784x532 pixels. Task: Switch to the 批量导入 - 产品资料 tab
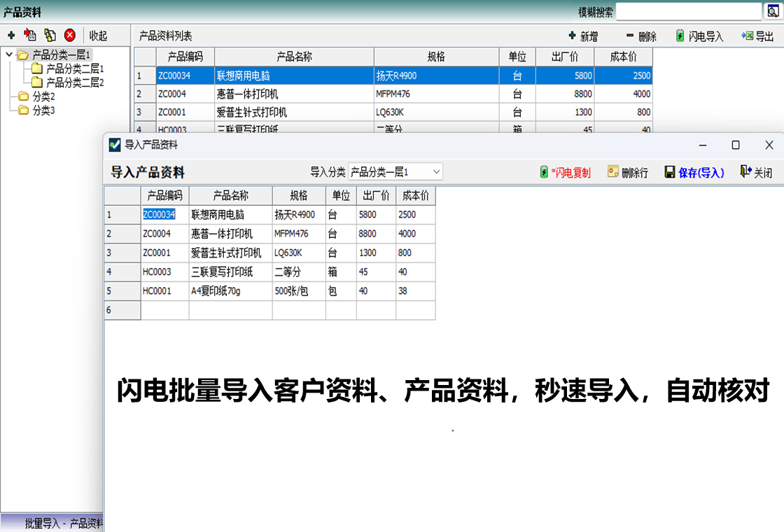click(63, 523)
